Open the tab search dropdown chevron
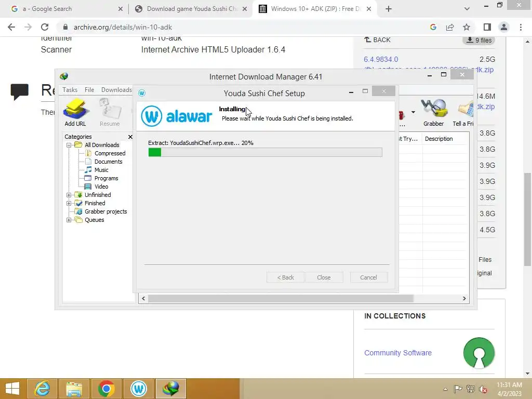The height and width of the screenshot is (399, 532). tap(467, 9)
